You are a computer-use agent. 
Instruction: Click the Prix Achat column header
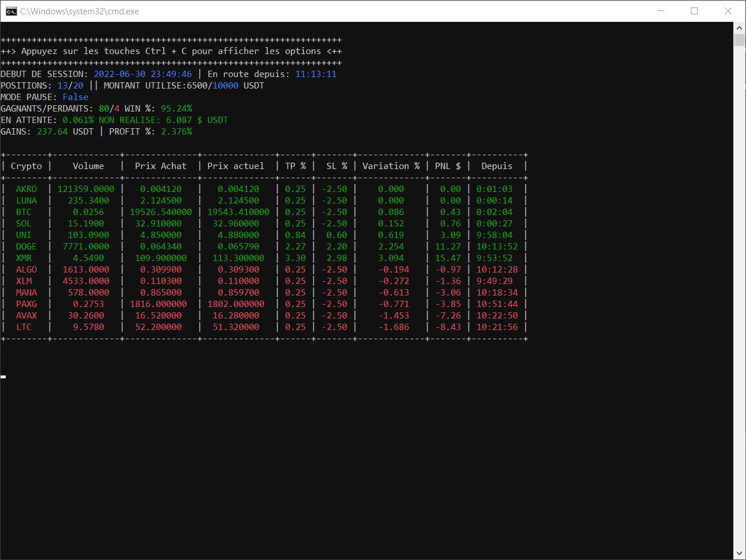click(160, 166)
